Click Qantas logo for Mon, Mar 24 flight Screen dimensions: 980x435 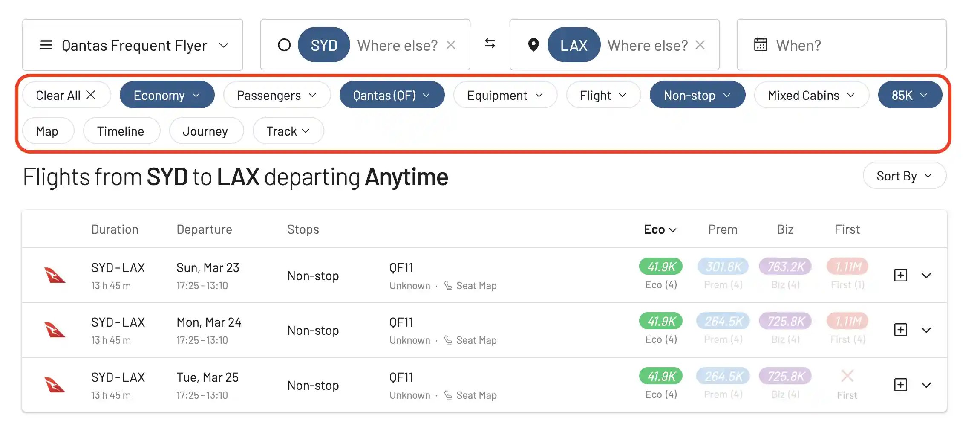55,330
